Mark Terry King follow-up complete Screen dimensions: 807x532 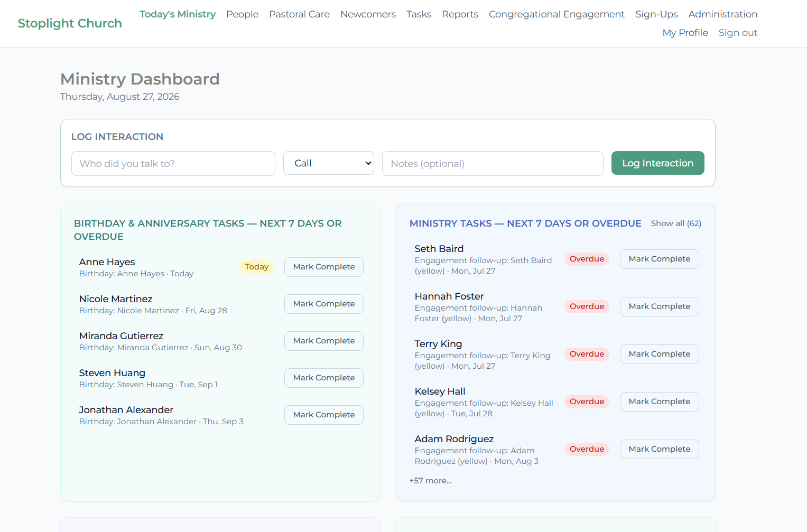click(659, 354)
